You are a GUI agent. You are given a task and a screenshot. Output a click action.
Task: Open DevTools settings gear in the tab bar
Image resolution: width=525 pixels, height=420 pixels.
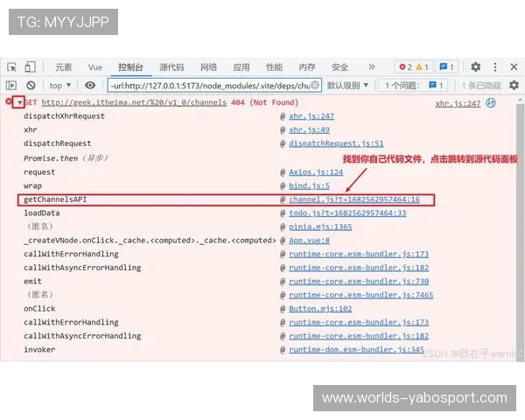(x=475, y=66)
